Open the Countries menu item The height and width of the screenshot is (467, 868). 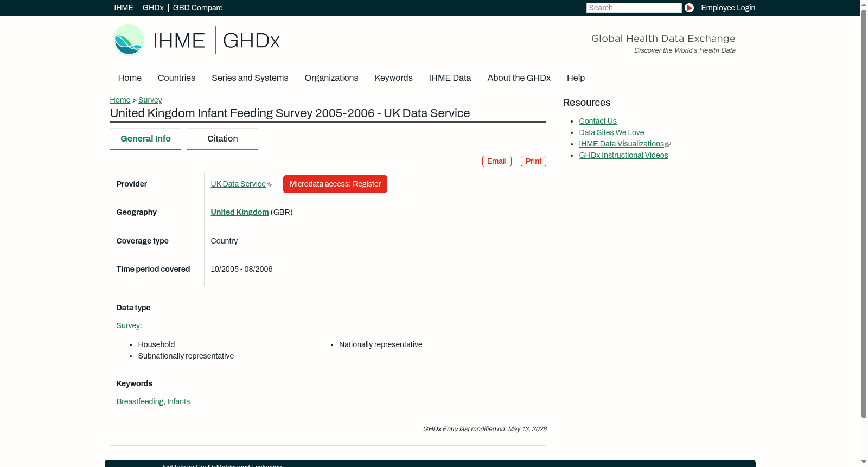176,78
